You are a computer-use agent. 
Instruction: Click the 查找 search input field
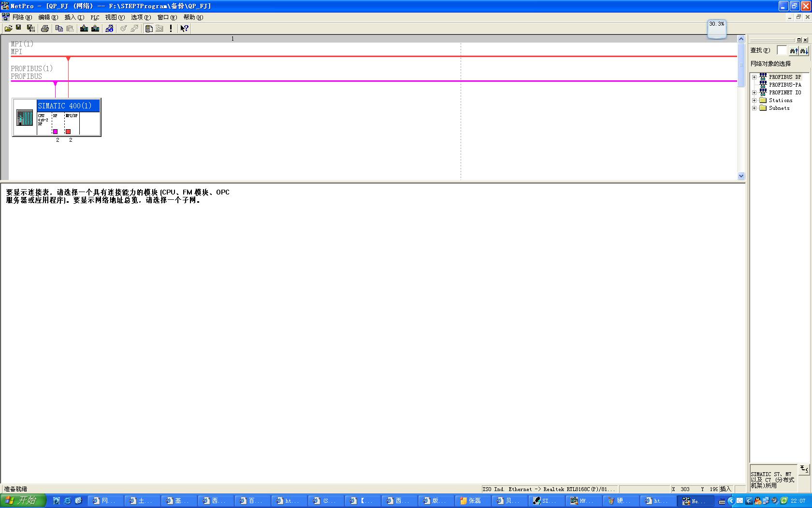782,50
